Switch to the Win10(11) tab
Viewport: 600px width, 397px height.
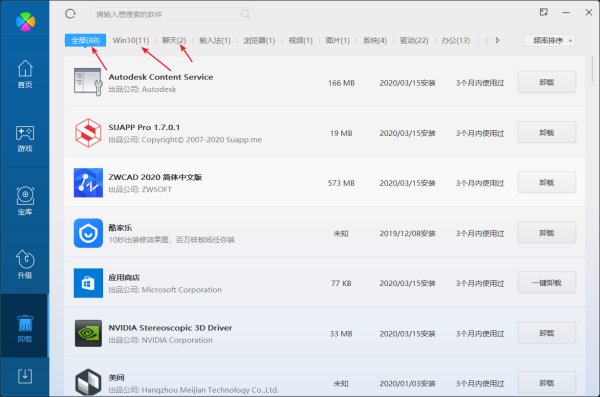tap(130, 40)
